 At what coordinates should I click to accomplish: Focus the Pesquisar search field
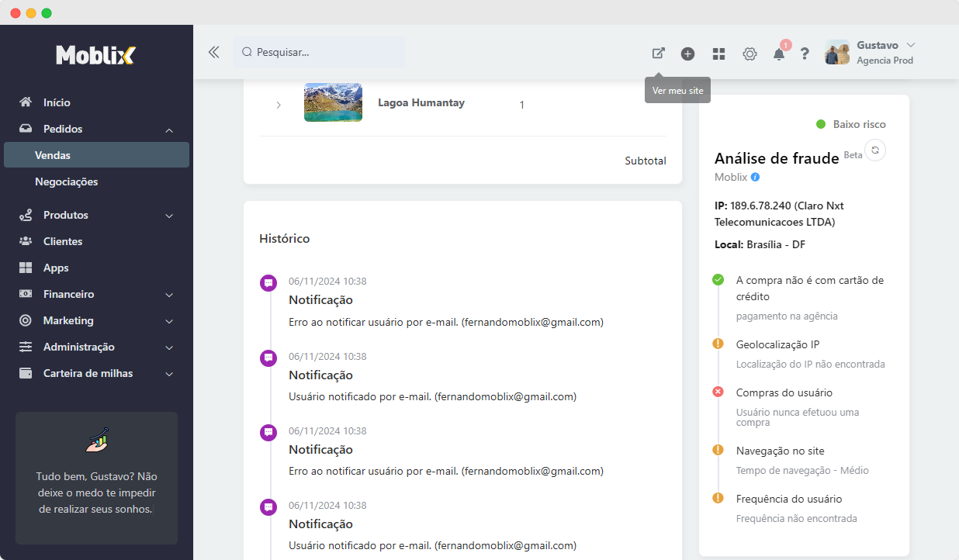(319, 52)
